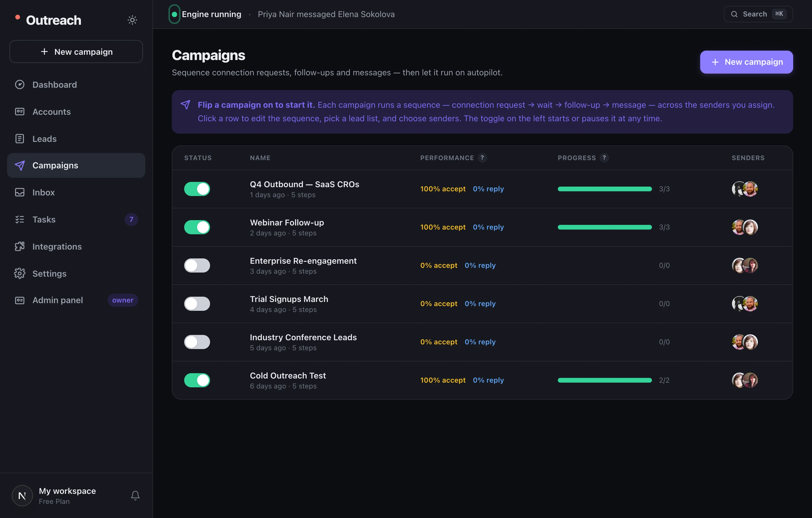Screen dimensions: 812x518
Task: Open the Admin panel
Action: point(76,300)
